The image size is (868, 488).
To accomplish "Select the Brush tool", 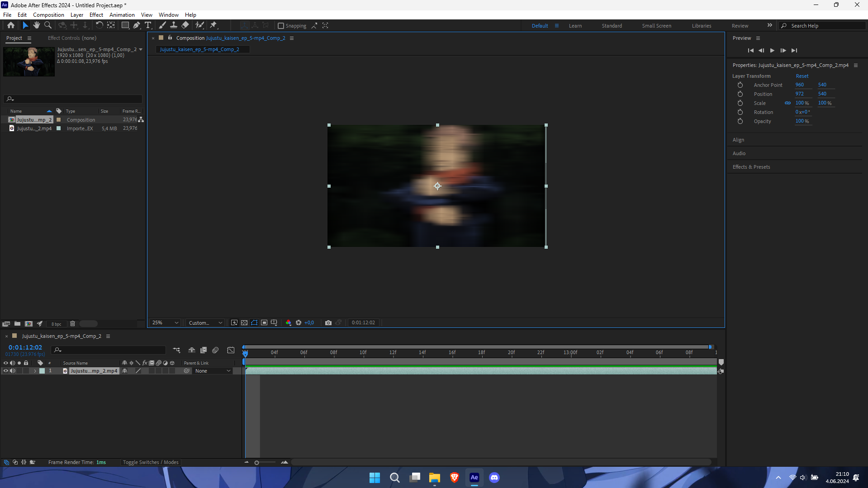I will point(162,25).
